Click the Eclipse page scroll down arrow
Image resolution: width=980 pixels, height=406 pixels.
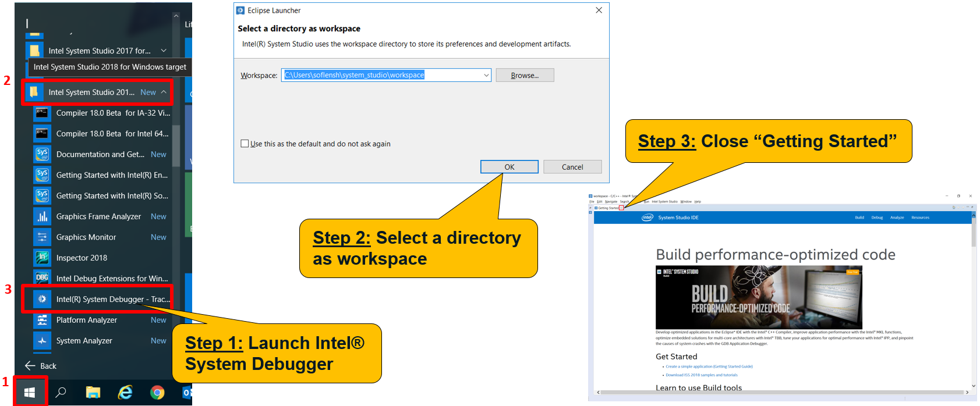974,386
